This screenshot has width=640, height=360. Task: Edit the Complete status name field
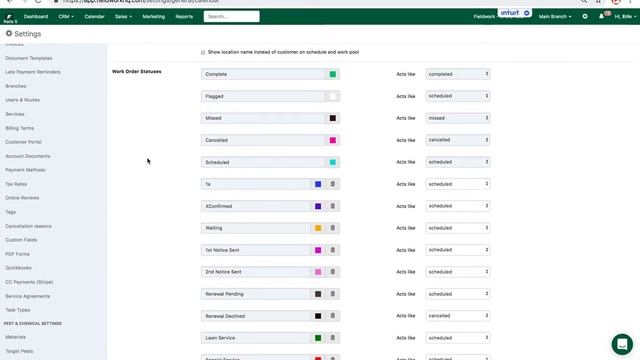[x=263, y=74]
